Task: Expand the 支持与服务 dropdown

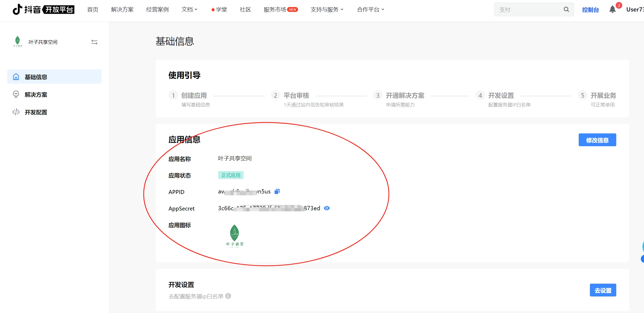Action: 327,10
